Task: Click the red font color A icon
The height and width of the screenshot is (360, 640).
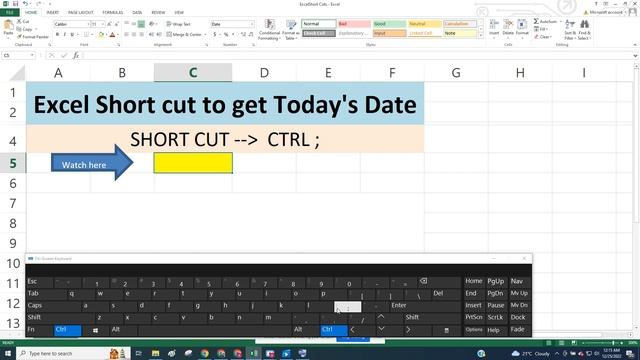Action: tap(113, 35)
